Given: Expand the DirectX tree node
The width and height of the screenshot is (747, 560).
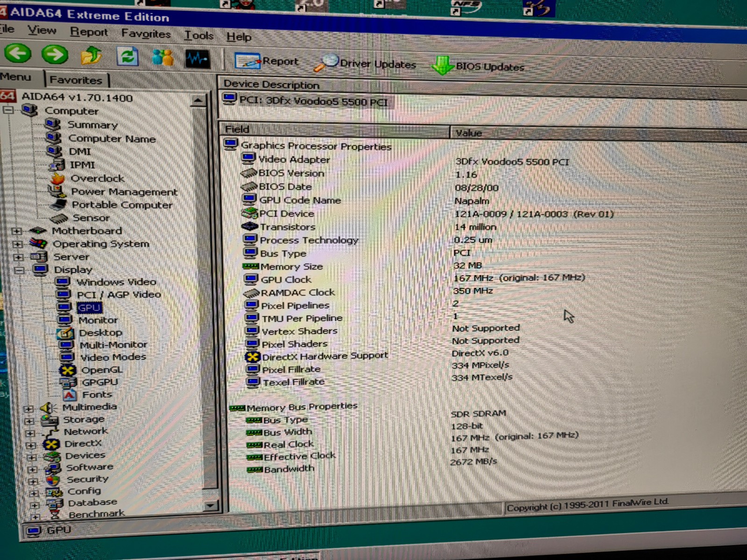Looking at the screenshot, I should (x=31, y=445).
